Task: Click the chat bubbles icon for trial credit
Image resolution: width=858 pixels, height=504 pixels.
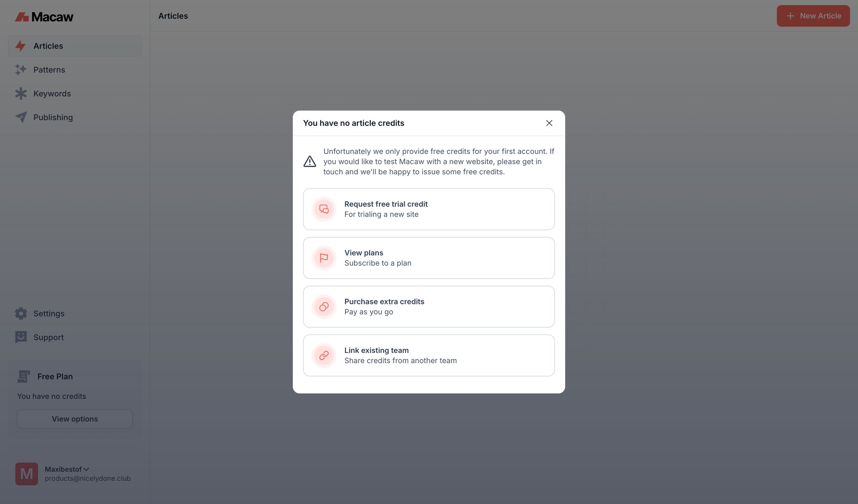Action: point(324,209)
